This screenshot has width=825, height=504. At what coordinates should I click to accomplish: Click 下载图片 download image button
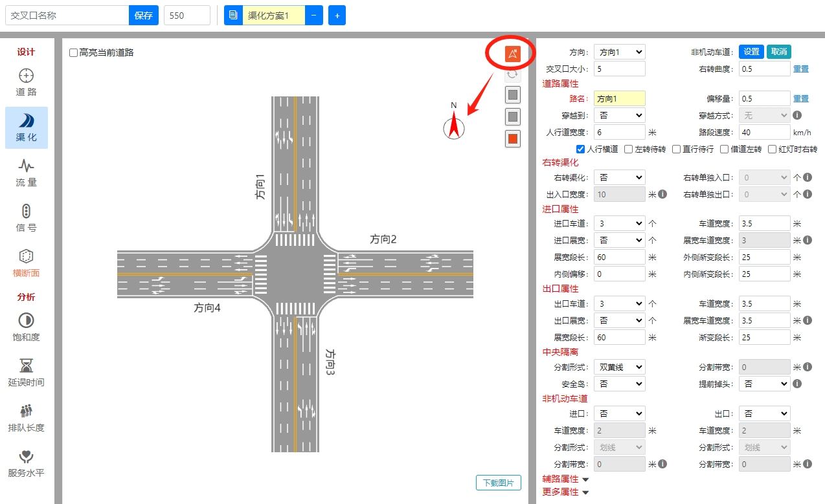point(499,483)
